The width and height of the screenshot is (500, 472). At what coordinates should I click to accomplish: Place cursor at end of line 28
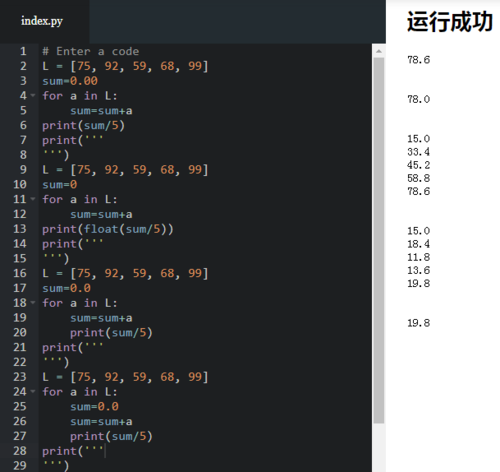pyautogui.click(x=104, y=451)
